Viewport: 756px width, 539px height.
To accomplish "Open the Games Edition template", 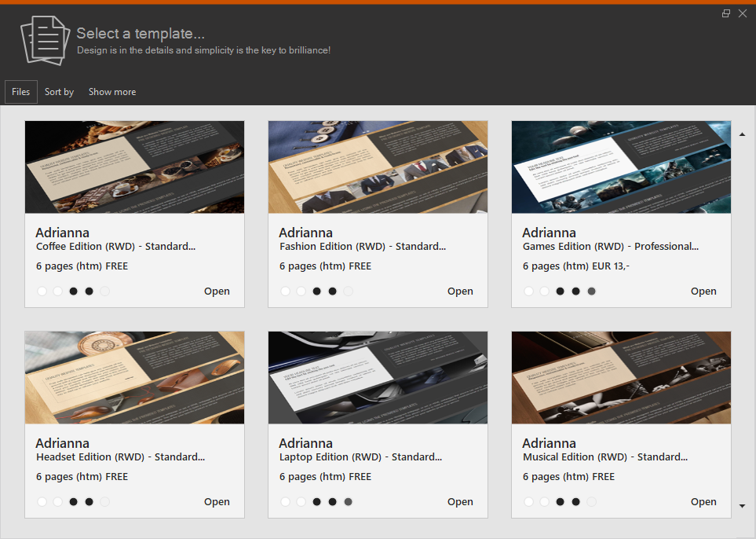I will click(x=703, y=291).
